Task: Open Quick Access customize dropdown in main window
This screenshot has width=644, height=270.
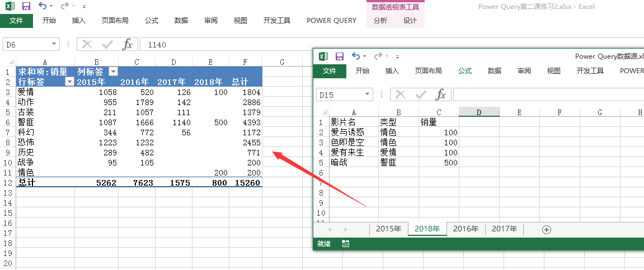Action: click(84, 7)
